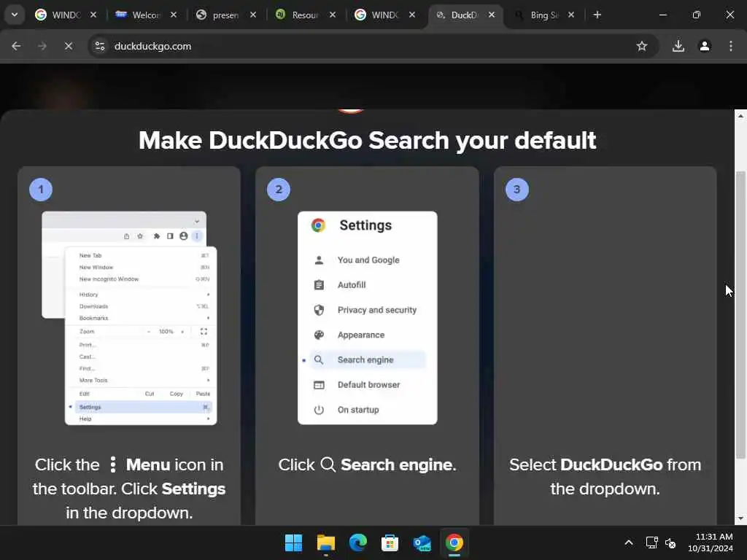
Task: Show hidden system tray icons
Action: pos(629,542)
